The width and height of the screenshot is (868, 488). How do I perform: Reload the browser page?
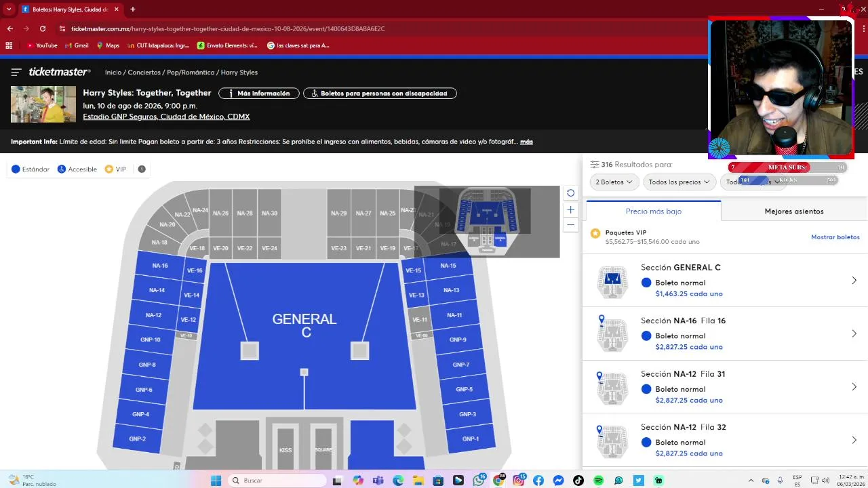[43, 28]
